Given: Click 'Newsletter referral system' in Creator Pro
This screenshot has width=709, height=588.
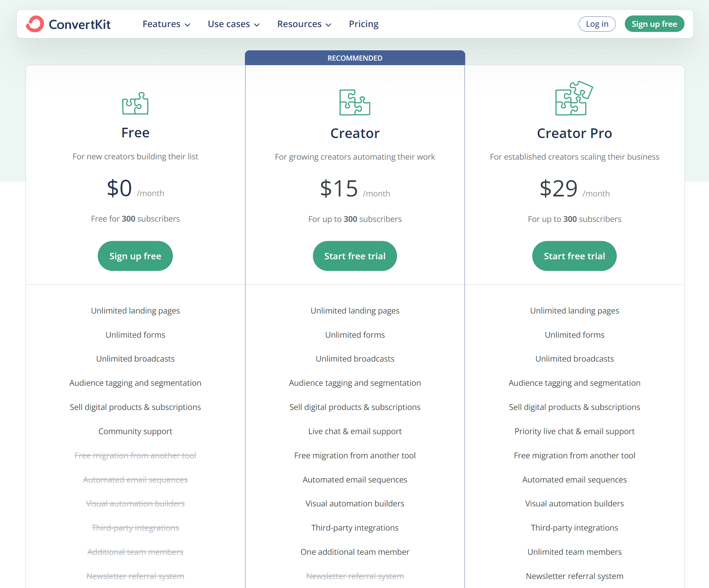Looking at the screenshot, I should pyautogui.click(x=574, y=576).
